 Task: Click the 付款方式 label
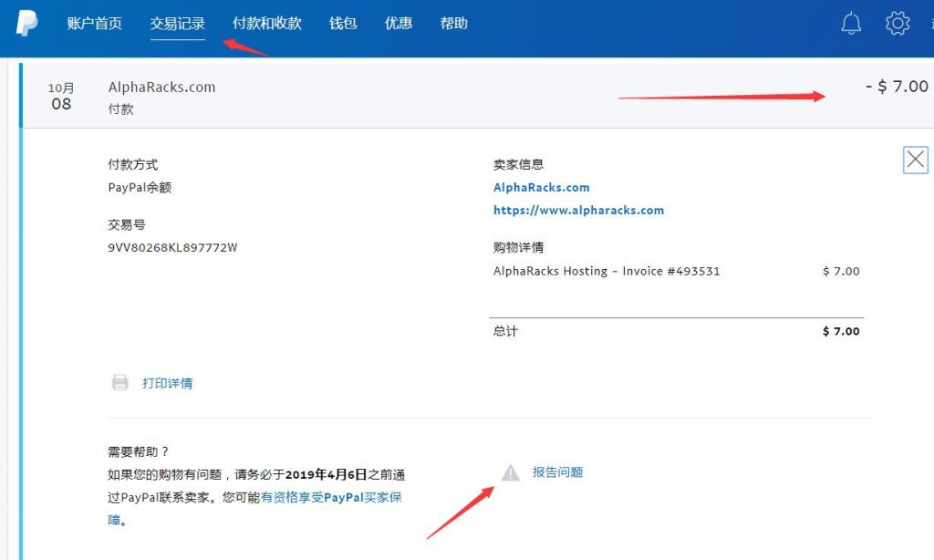click(133, 164)
